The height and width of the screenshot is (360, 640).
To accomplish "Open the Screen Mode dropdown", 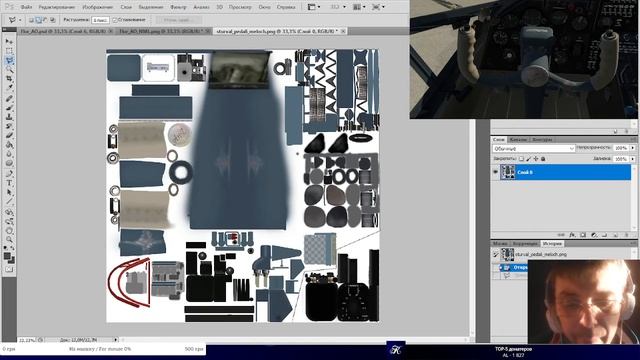I will 379,7.
